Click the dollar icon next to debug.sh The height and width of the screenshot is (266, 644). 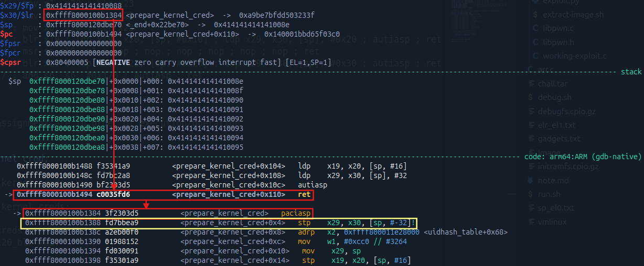(530, 97)
